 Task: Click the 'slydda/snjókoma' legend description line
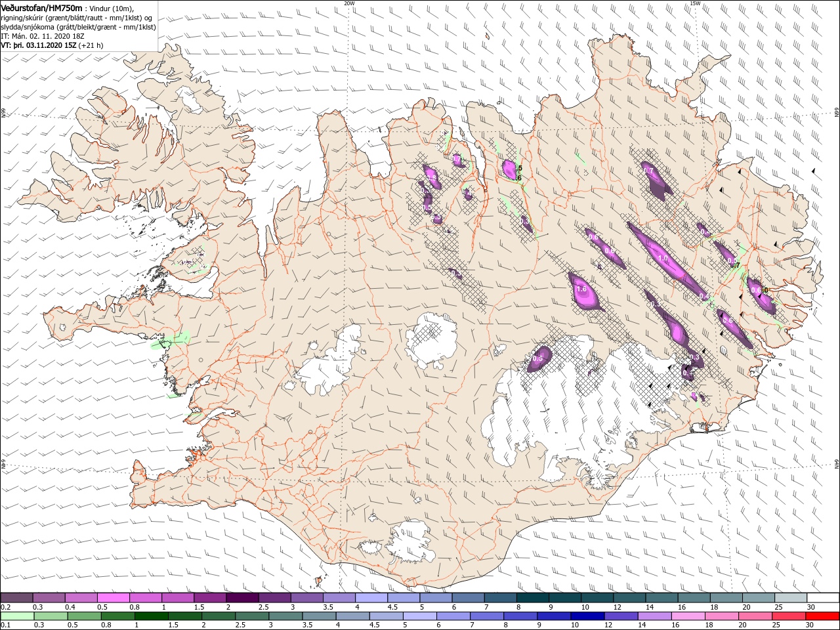pos(77,28)
